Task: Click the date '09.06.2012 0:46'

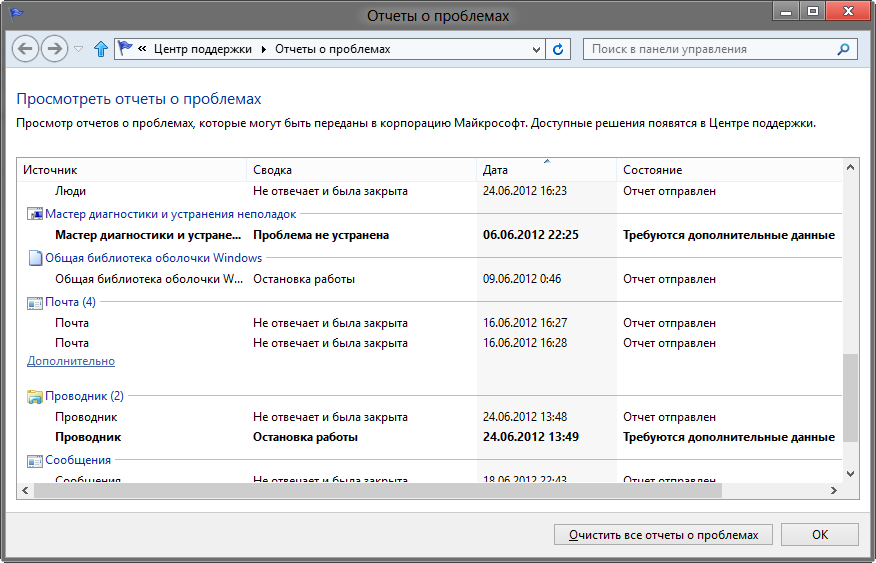Action: [x=522, y=279]
